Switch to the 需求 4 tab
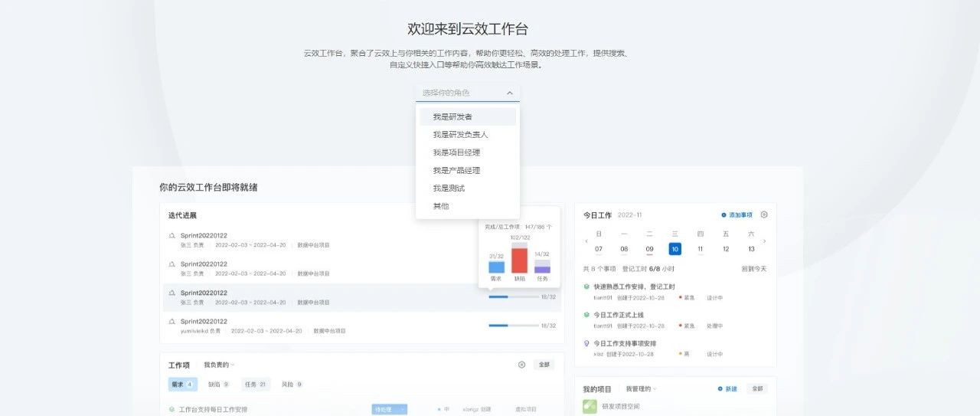The height and width of the screenshot is (416, 980). pos(183,384)
